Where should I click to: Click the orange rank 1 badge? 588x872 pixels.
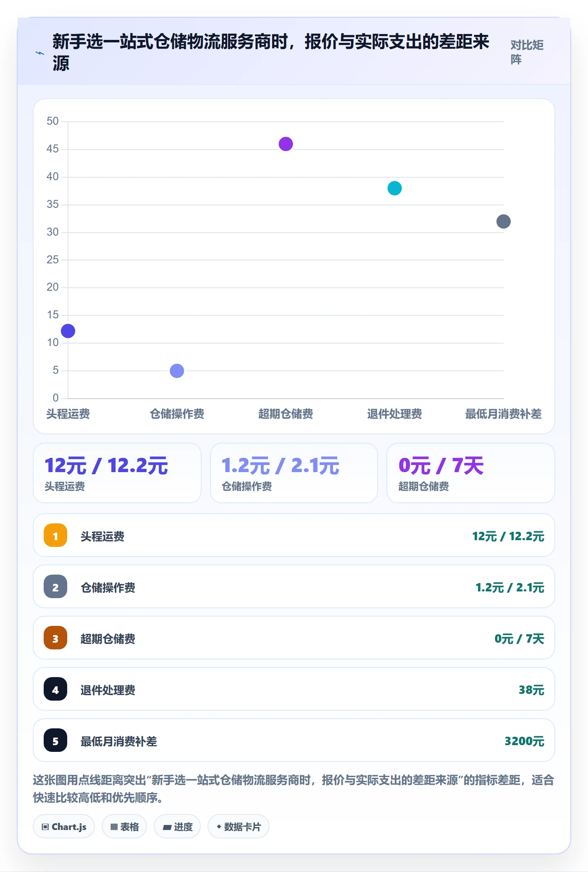click(55, 536)
